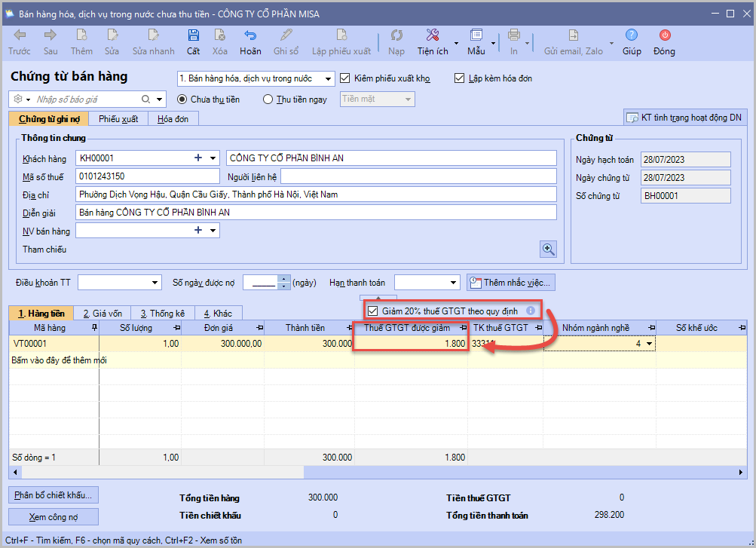Click the Xem công nợ button

tap(54, 517)
